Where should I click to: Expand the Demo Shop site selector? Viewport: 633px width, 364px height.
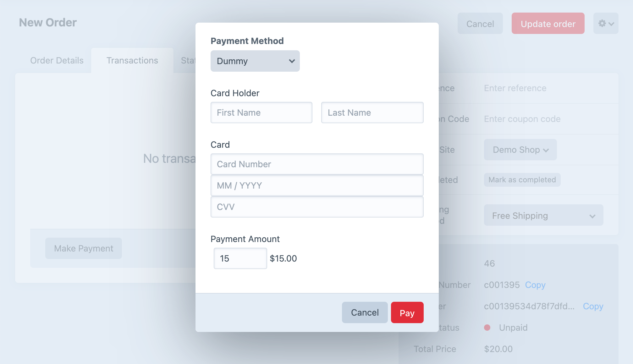[520, 150]
